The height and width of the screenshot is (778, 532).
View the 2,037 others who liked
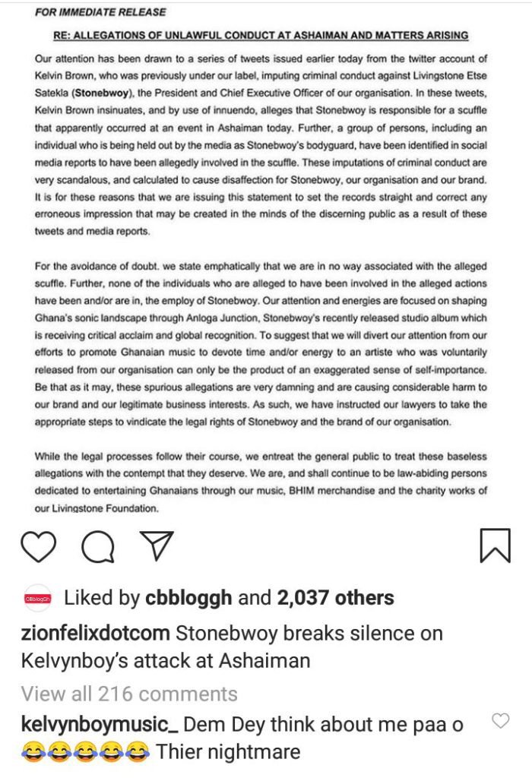pos(335,598)
